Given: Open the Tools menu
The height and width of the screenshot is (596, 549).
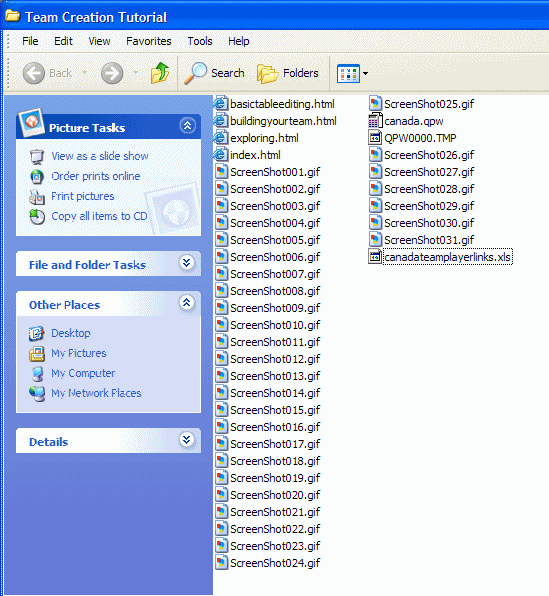Looking at the screenshot, I should (x=200, y=41).
